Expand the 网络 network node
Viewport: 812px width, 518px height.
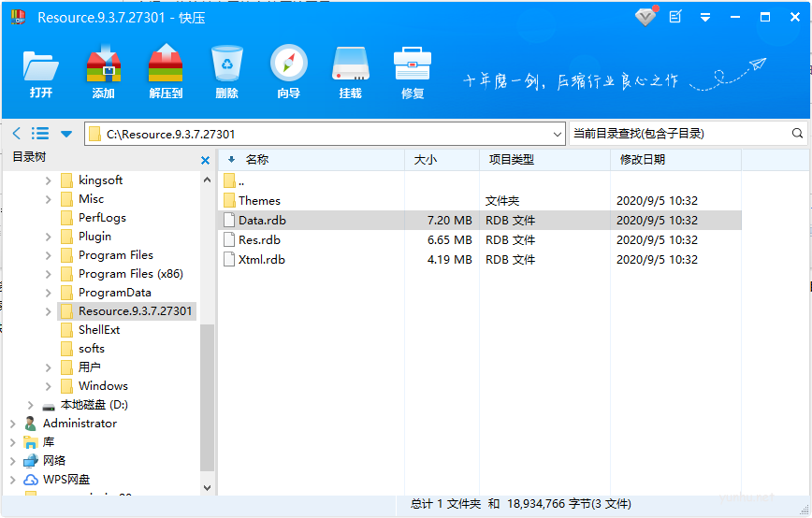coord(13,461)
